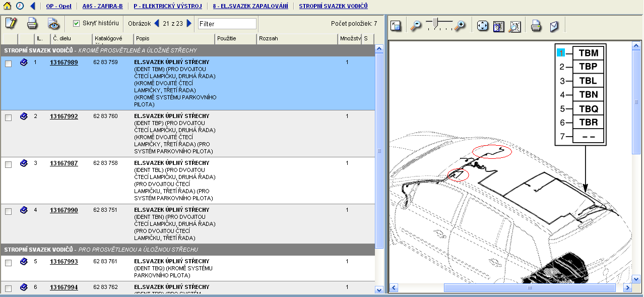
Task: Open 'P - ELEKTRICKÝ VÝSTROJ' breadcrumb
Action: click(167, 6)
